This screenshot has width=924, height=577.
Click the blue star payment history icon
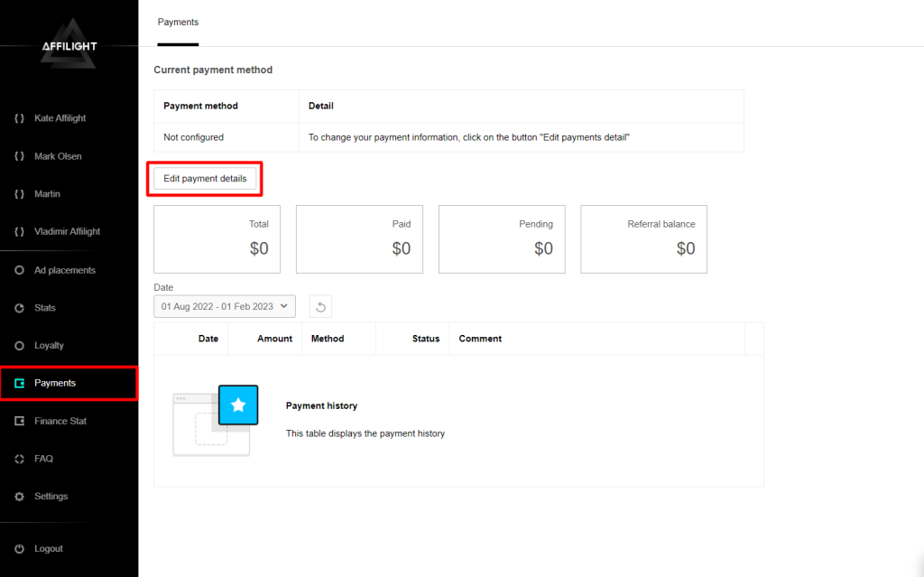(238, 405)
